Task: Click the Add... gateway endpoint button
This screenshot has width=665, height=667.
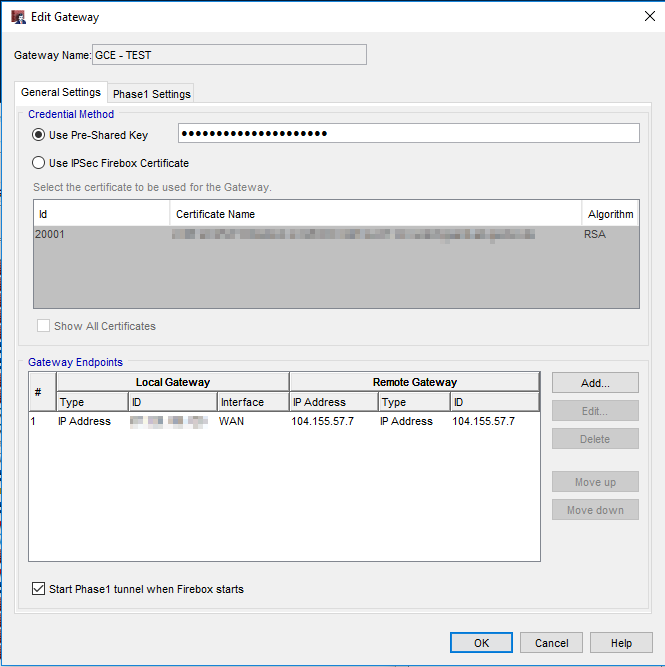Action: pos(595,383)
